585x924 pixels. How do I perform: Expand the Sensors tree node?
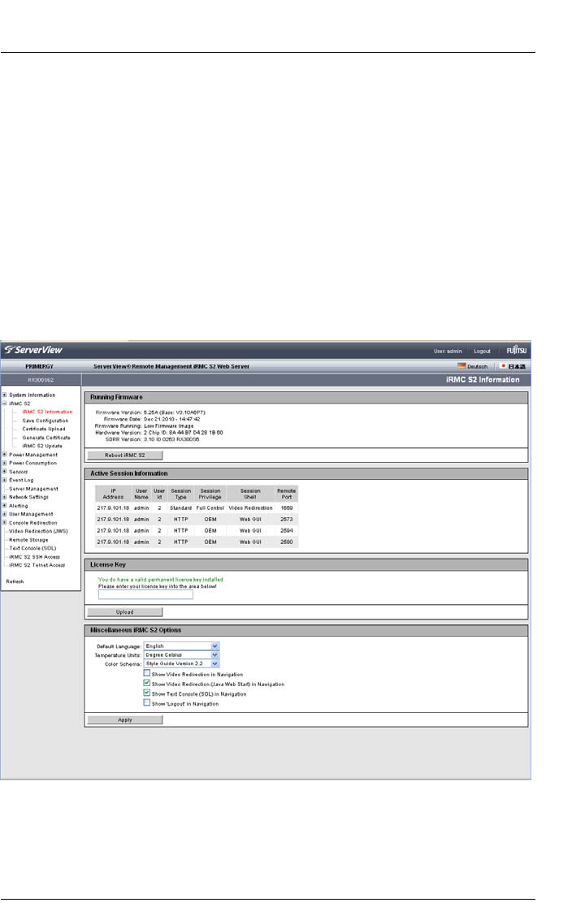4,472
